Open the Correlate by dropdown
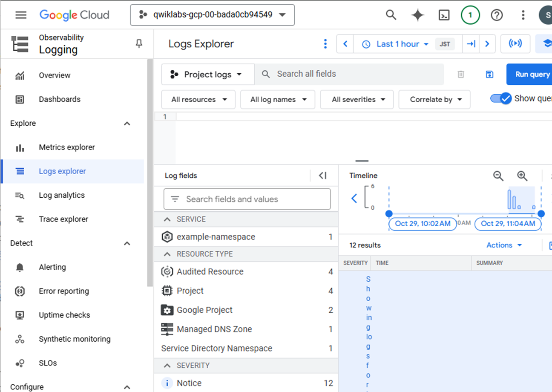 (434, 100)
